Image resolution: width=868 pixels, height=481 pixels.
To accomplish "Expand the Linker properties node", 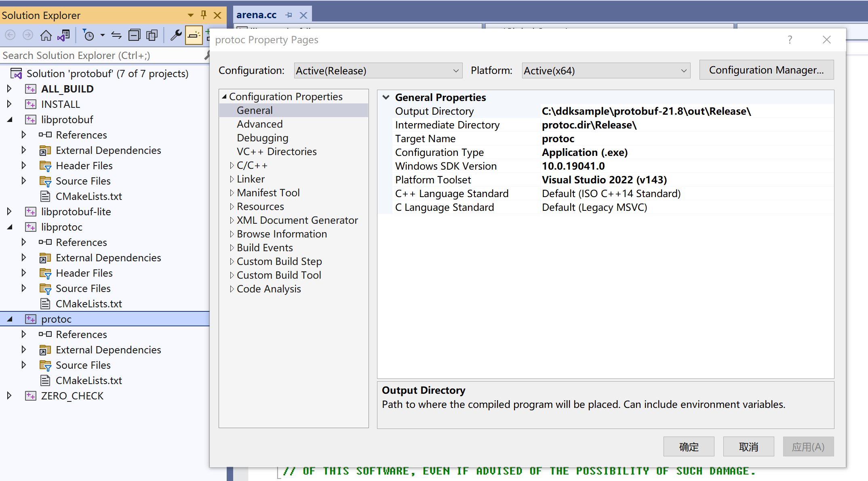I will [x=232, y=179].
